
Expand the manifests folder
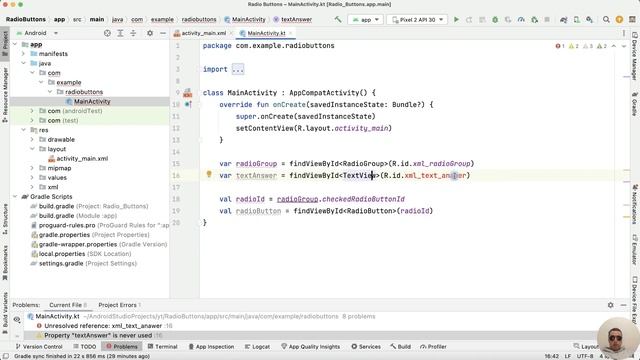23,54
